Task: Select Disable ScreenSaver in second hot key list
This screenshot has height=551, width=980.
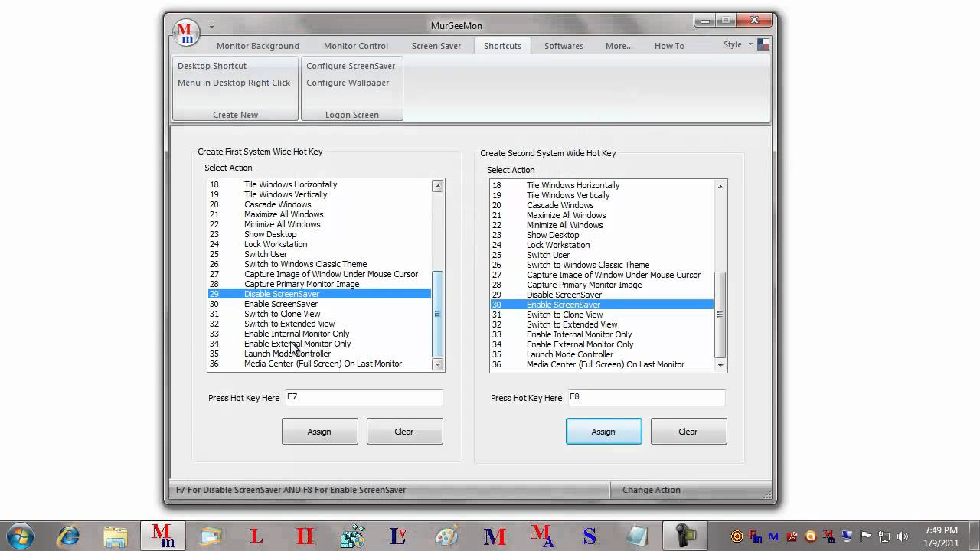Action: click(x=602, y=295)
